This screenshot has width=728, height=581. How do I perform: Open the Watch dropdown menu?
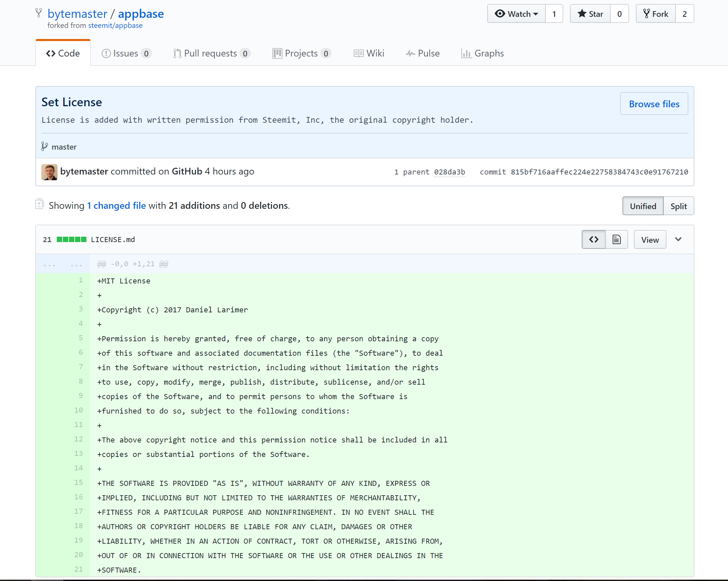(x=516, y=14)
